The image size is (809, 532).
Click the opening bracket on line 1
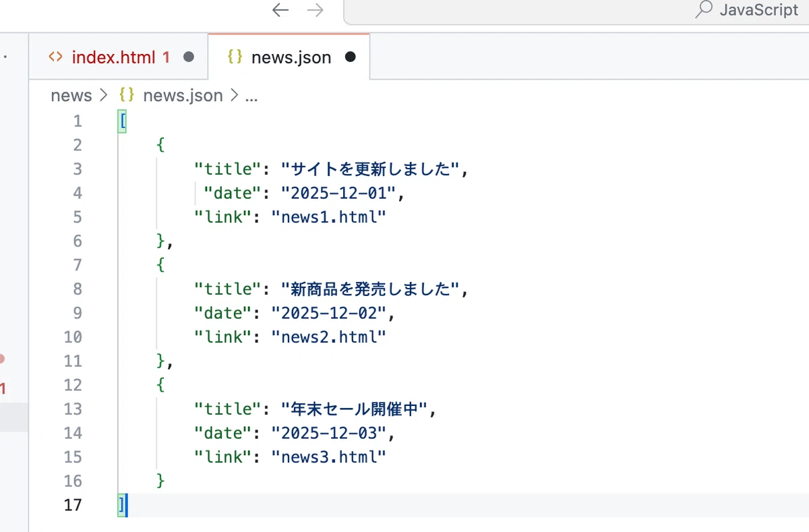(x=123, y=121)
